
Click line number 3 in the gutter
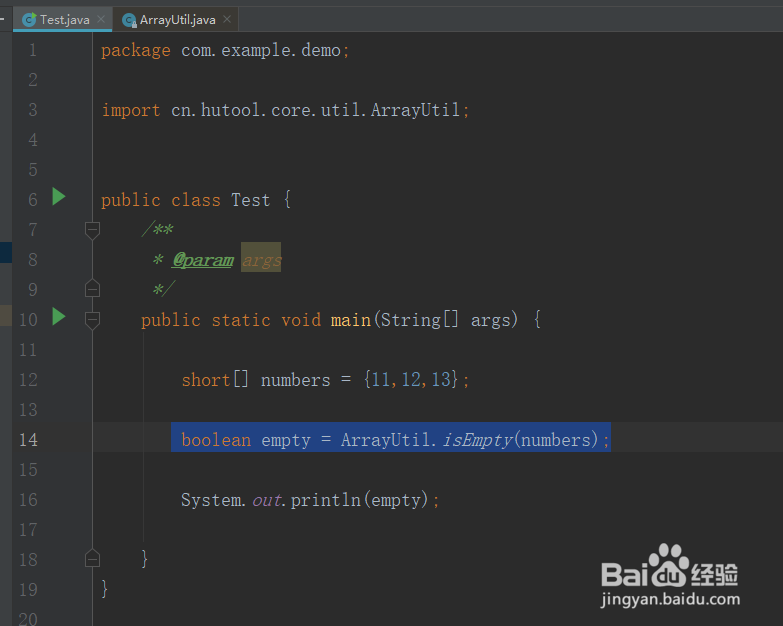33,110
